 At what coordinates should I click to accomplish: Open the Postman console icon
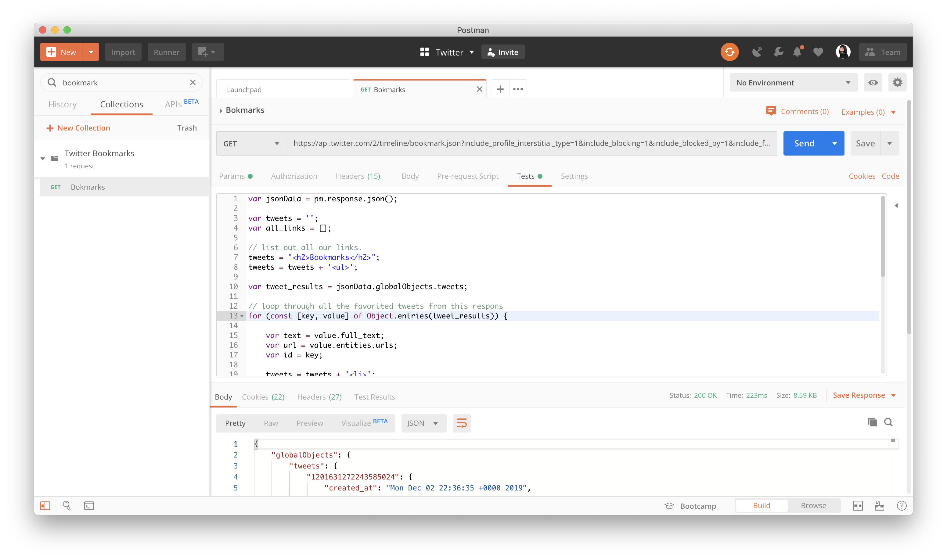pyautogui.click(x=89, y=506)
